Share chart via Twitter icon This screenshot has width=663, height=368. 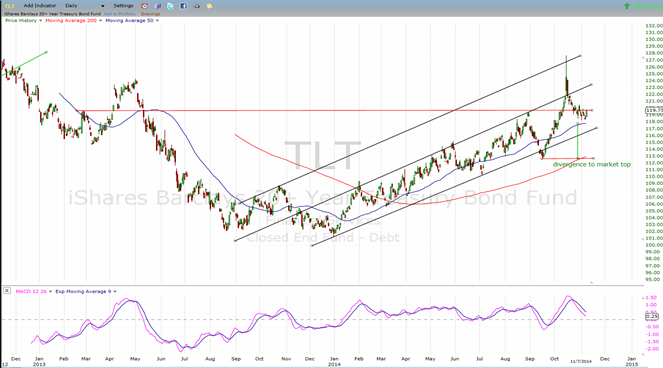tap(170, 6)
